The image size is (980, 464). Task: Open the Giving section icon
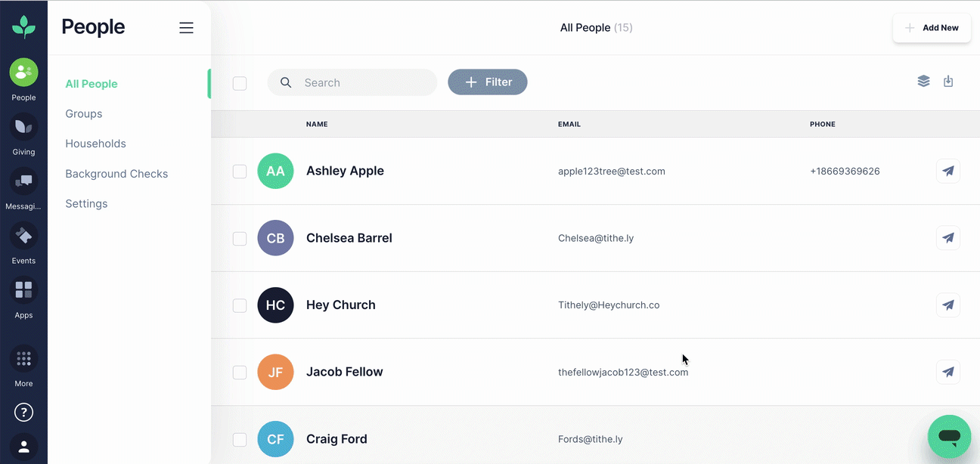(x=23, y=127)
